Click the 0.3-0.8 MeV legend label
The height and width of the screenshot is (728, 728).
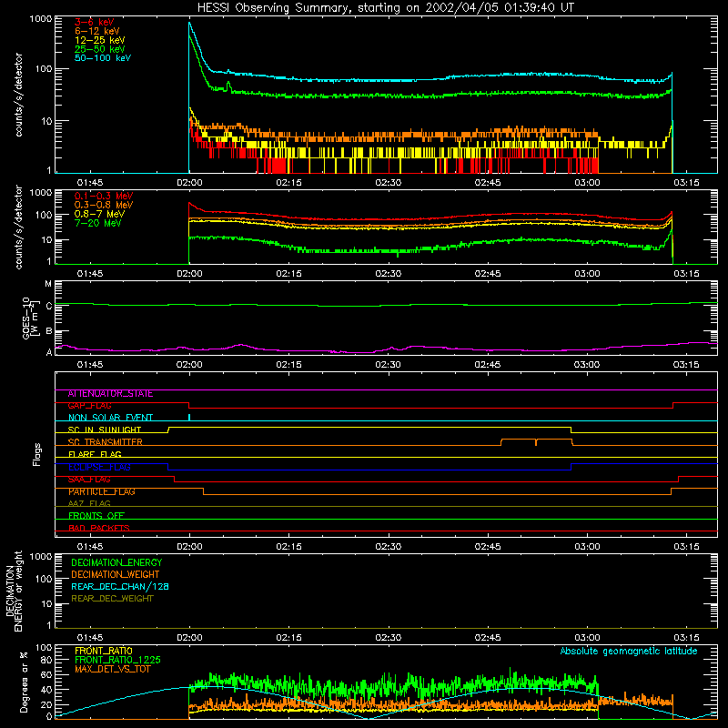104,205
